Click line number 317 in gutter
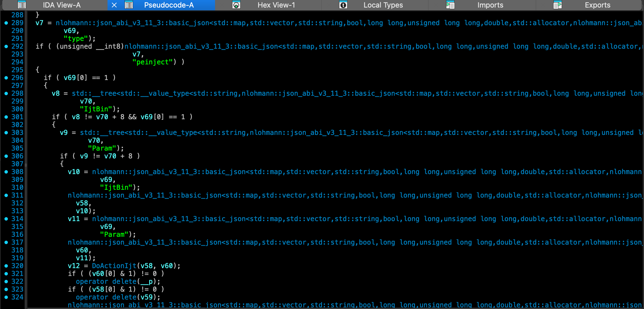This screenshot has height=309, width=644. pos(17,242)
